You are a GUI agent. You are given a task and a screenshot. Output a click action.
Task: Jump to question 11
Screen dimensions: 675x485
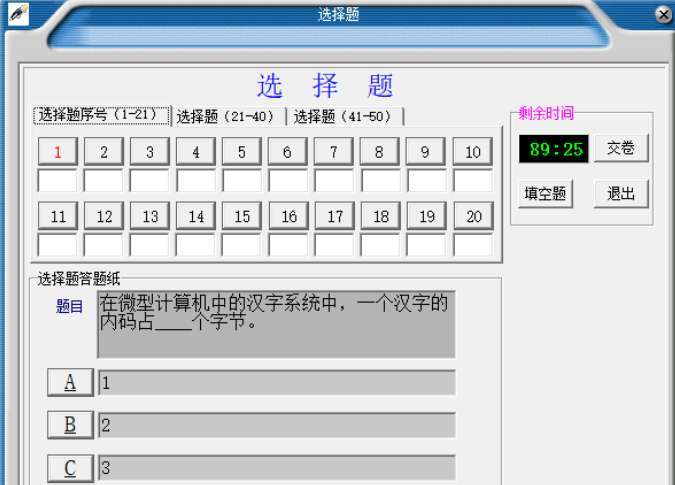pyautogui.click(x=58, y=216)
